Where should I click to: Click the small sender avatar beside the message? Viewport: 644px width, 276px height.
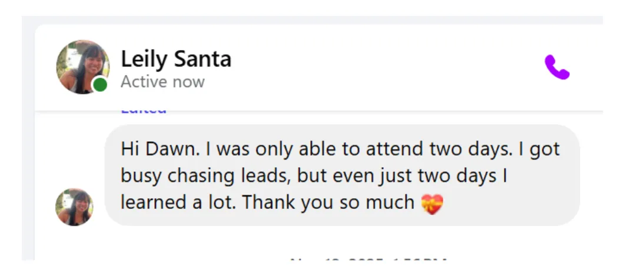click(x=74, y=207)
